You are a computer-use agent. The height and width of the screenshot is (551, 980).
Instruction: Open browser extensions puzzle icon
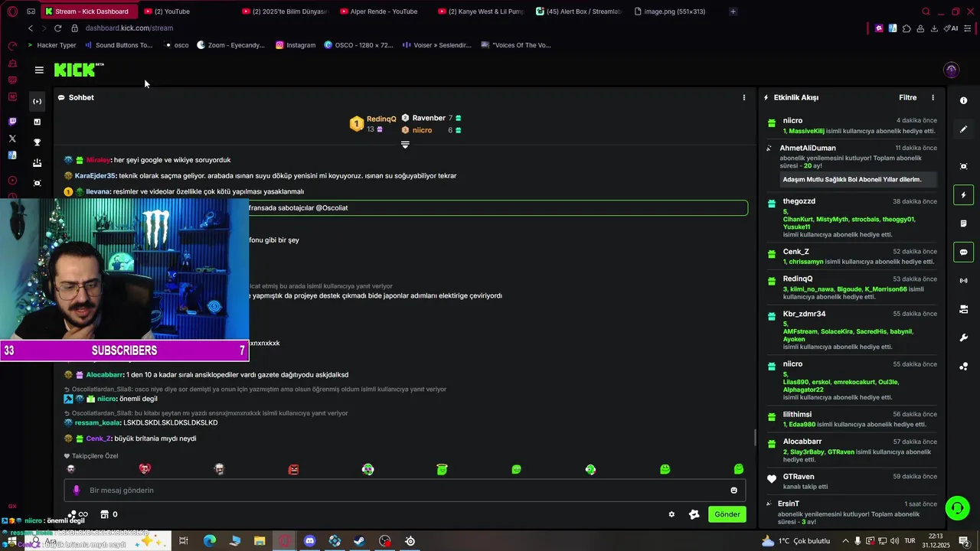pos(906,28)
